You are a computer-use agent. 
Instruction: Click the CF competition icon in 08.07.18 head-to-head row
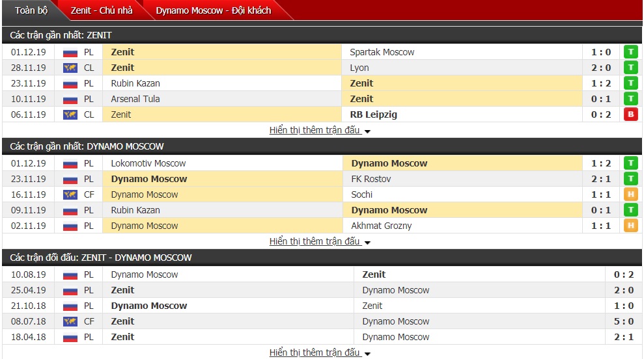pos(70,322)
